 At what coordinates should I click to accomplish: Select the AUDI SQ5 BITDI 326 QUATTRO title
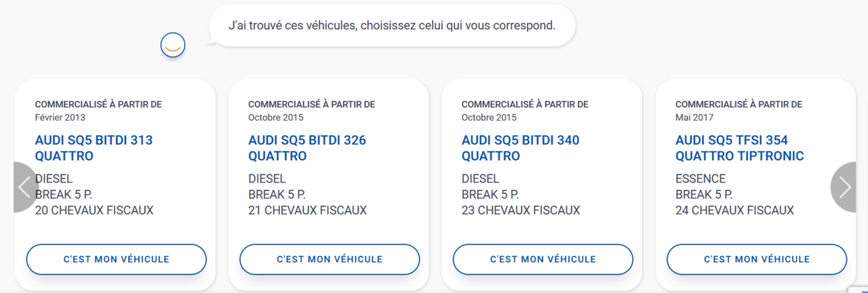tap(307, 149)
